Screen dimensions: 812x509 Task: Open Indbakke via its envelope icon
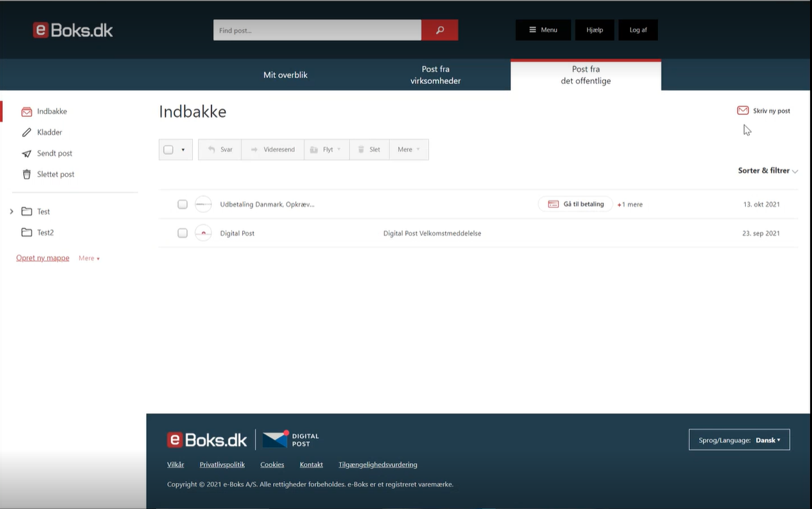tap(27, 112)
